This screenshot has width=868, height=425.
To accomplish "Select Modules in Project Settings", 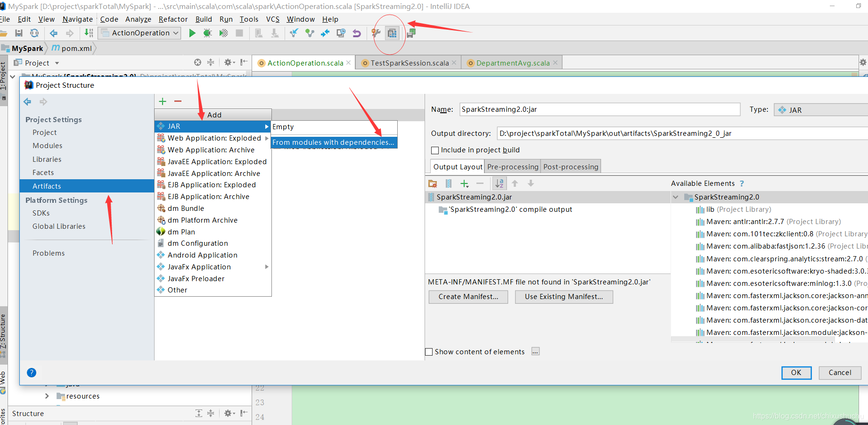I will 48,146.
